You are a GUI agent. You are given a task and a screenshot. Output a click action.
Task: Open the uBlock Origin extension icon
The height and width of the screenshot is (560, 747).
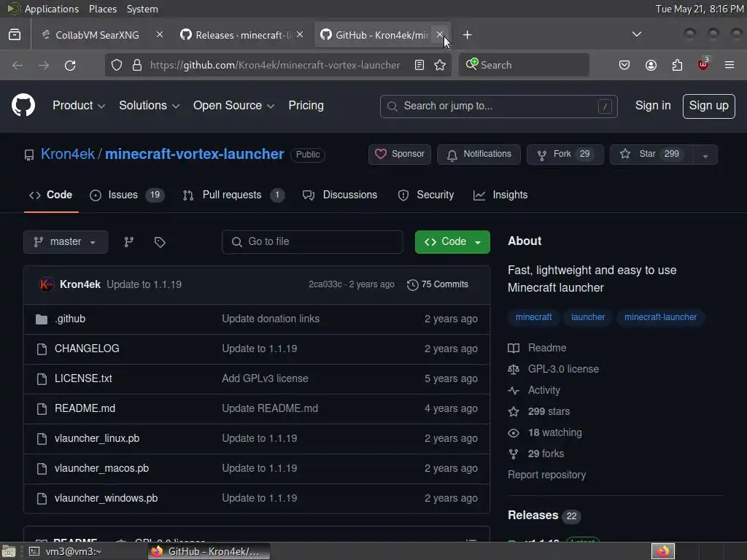703,64
